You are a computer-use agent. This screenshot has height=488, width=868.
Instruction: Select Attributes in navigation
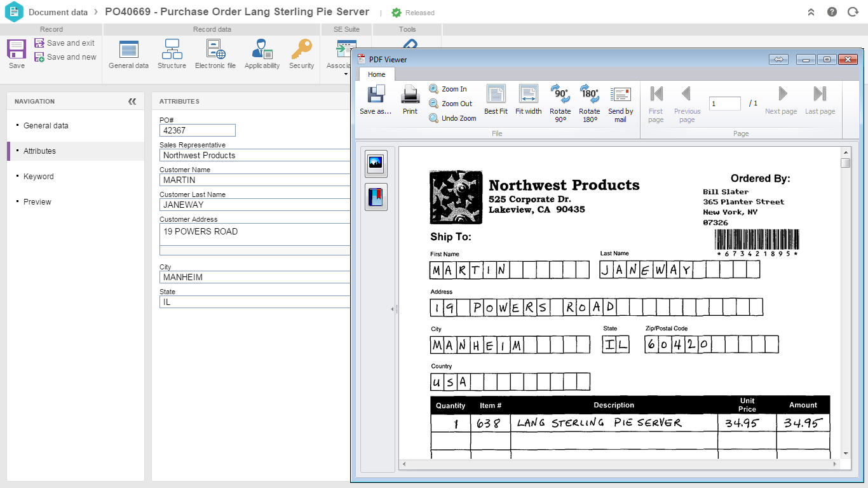[39, 151]
